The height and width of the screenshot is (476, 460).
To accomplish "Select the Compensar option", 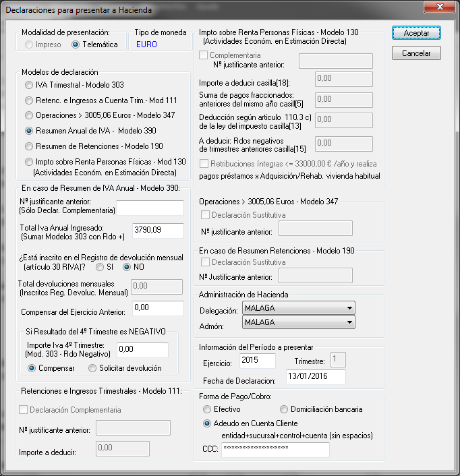I will 51,368.
